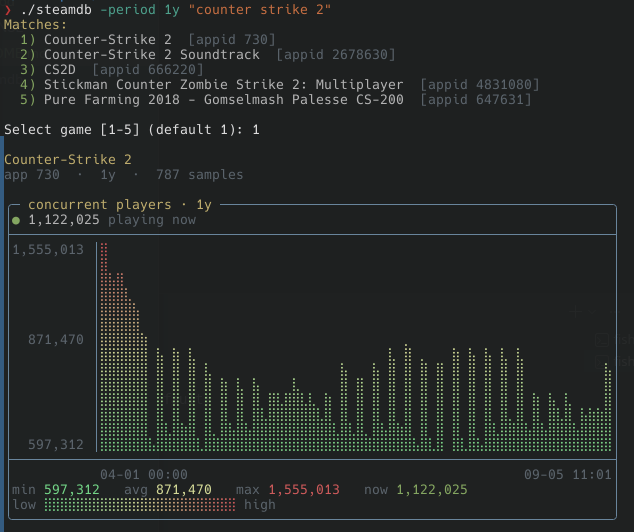
Task: Click the 'high' legend label
Action: 260,505
